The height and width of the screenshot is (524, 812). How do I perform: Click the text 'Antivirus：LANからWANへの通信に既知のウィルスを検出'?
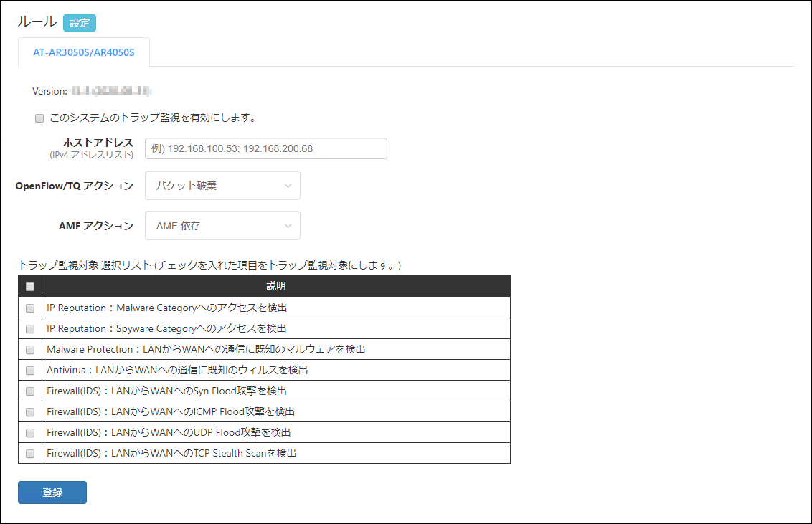[x=178, y=370]
